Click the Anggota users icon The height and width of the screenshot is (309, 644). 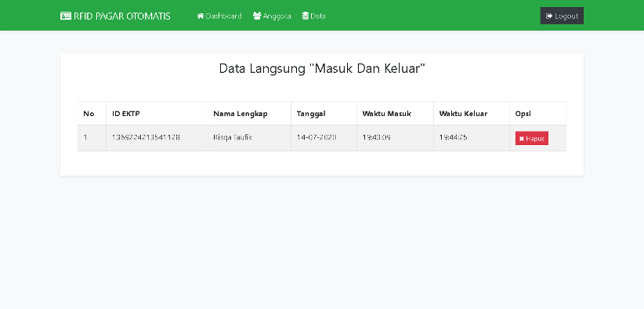257,16
